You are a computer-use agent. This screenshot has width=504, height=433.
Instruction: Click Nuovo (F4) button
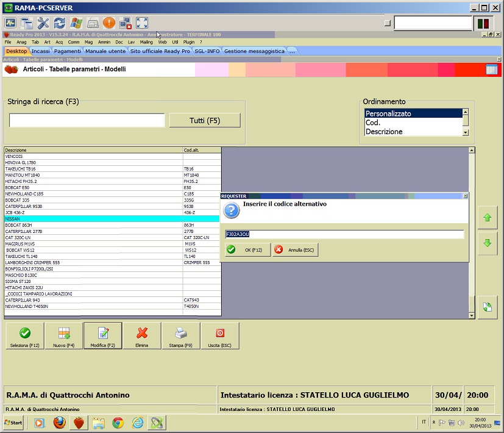63,336
